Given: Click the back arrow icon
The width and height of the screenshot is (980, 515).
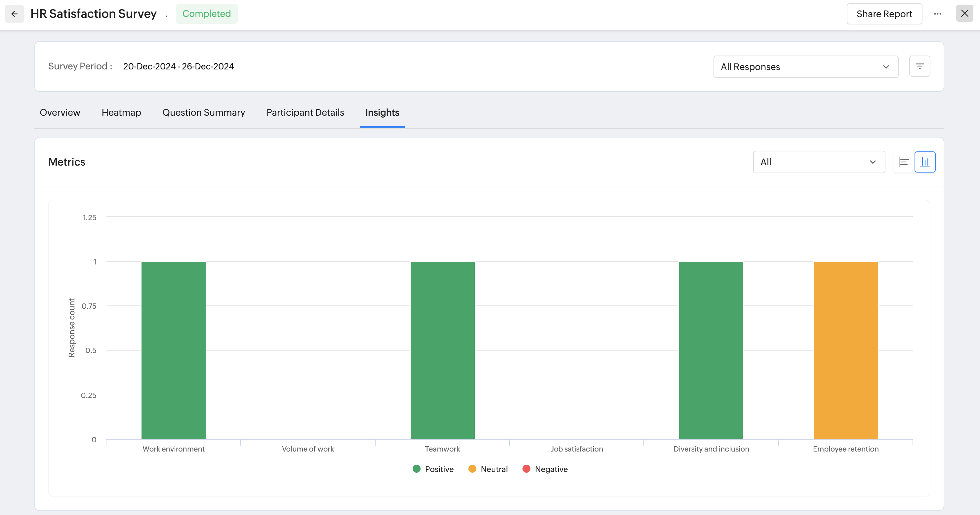Looking at the screenshot, I should tap(15, 14).
